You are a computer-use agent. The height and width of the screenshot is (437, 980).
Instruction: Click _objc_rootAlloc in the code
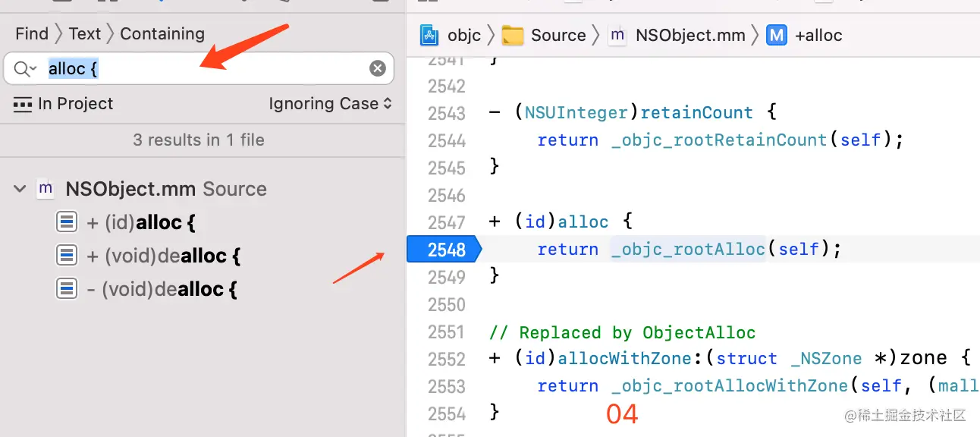688,250
